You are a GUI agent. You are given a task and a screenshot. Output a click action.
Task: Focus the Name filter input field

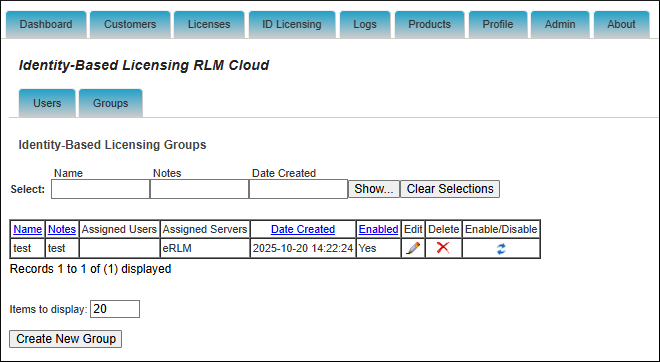click(101, 189)
